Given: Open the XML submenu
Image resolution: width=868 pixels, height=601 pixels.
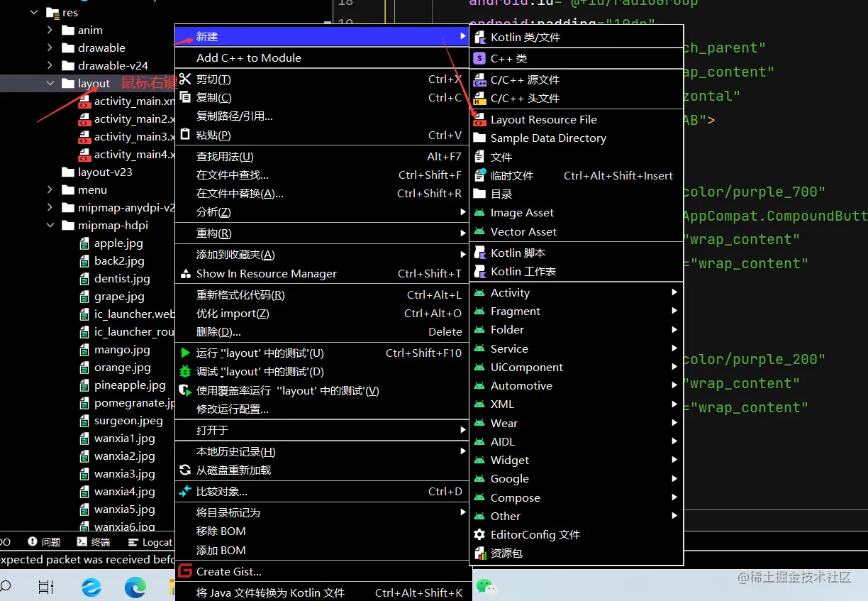Looking at the screenshot, I should pyautogui.click(x=576, y=404).
